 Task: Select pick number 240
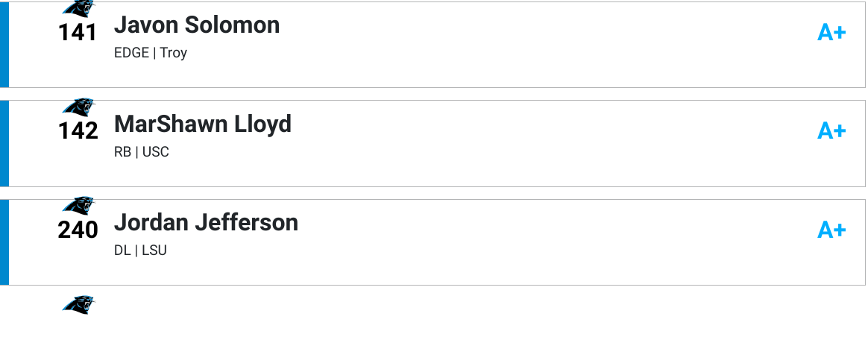coord(78,230)
